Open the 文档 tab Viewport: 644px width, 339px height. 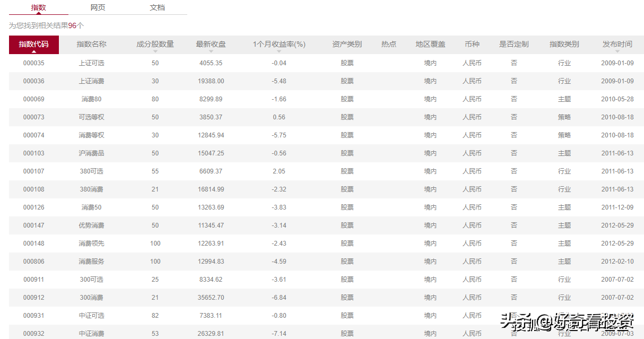157,7
